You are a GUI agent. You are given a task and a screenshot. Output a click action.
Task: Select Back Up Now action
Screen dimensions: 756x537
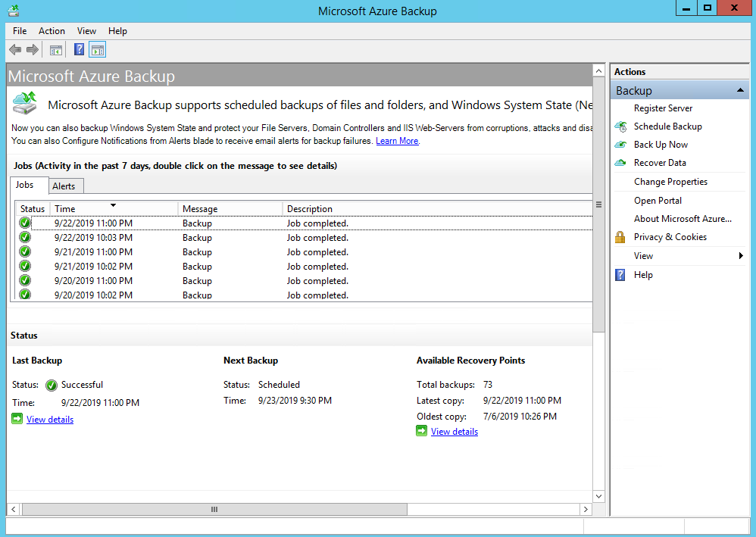tap(661, 145)
